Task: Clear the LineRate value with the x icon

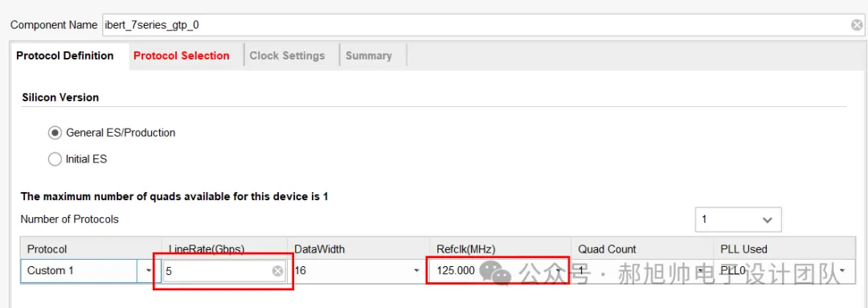Action: tap(278, 271)
